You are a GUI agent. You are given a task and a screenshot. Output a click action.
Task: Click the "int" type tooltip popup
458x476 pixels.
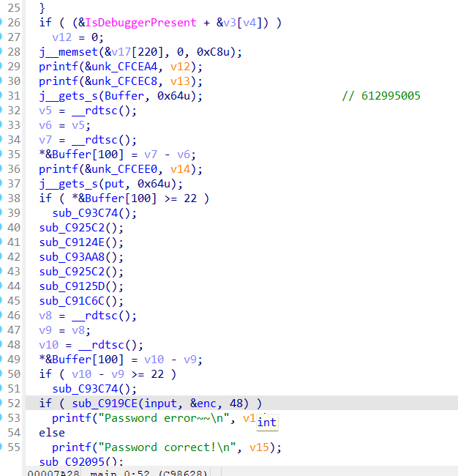coord(267,422)
